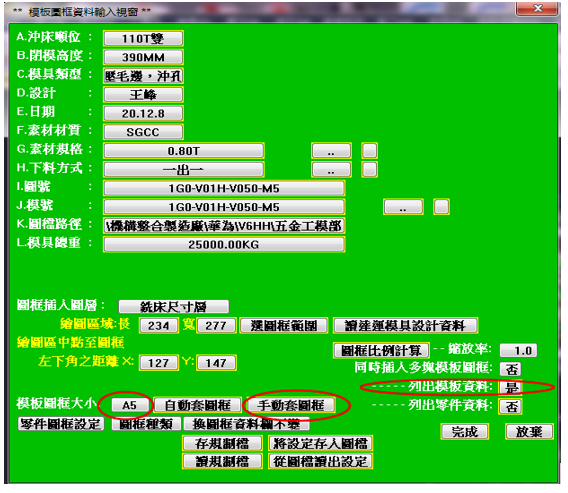Click the 0.80T material spec button
Image resolution: width=568 pixels, height=493 pixels.
click(184, 151)
